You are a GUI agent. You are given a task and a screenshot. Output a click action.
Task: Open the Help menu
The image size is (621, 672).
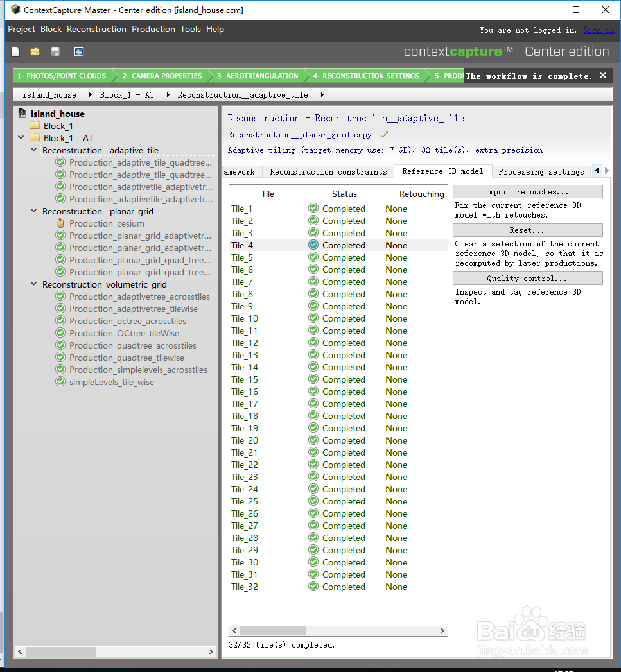[215, 29]
